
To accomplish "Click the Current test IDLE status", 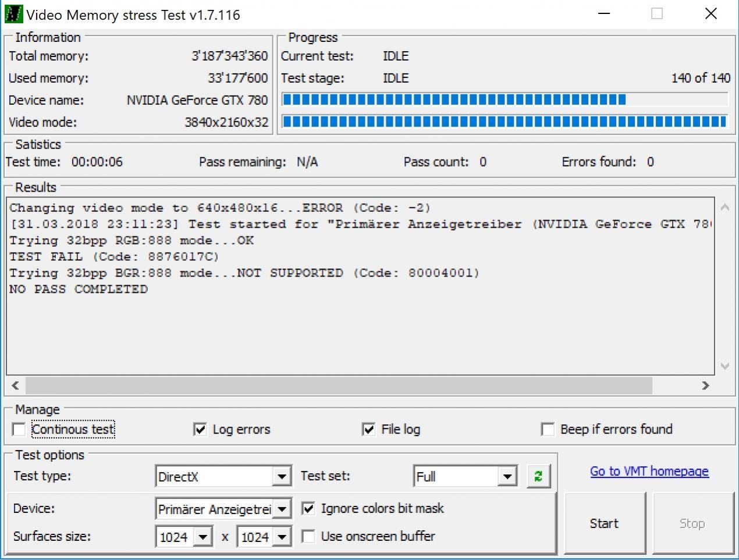I will (x=396, y=56).
